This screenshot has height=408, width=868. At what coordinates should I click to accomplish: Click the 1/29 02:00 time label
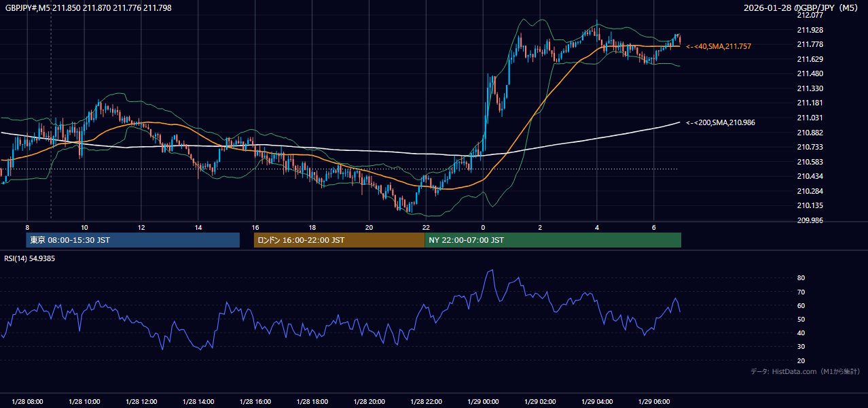[x=541, y=401]
